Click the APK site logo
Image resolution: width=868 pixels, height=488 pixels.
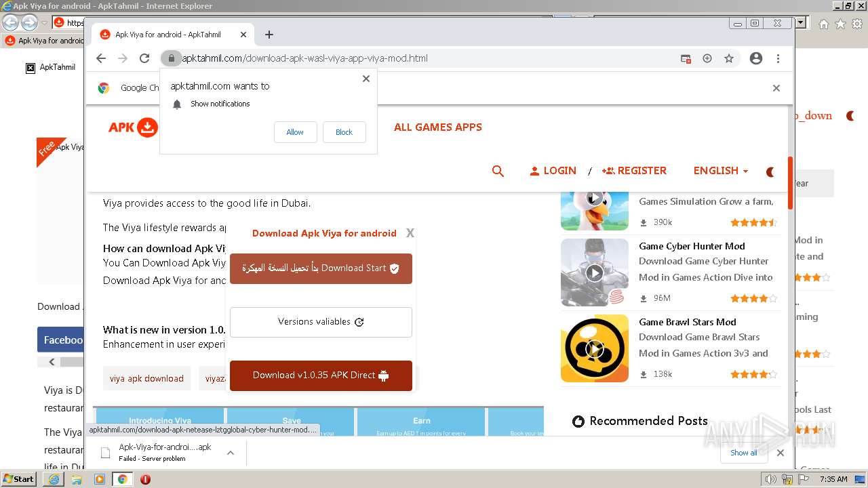[133, 127]
